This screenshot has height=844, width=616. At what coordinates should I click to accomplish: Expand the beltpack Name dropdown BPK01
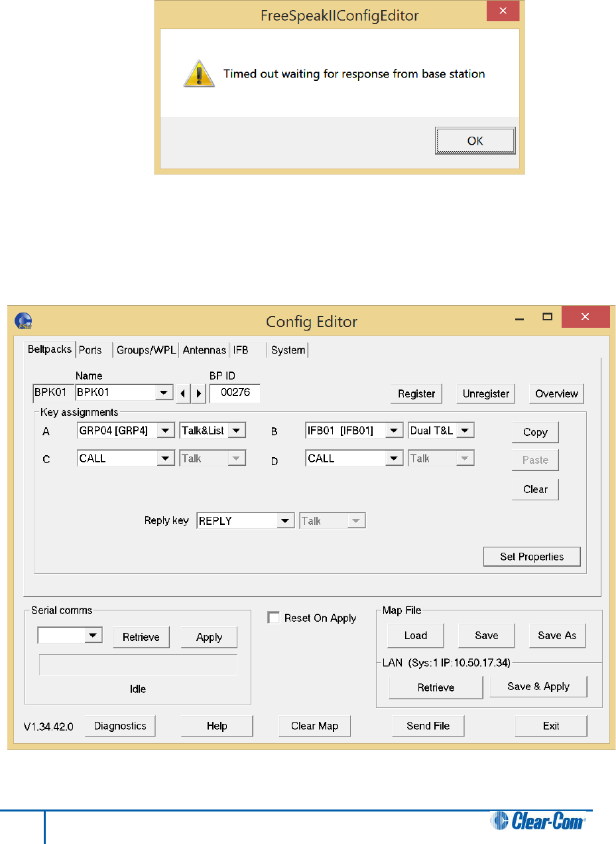tap(164, 393)
